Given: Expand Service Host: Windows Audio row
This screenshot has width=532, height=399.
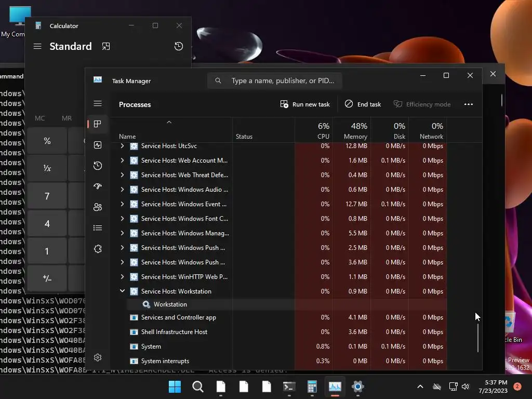Looking at the screenshot, I should click(122, 190).
